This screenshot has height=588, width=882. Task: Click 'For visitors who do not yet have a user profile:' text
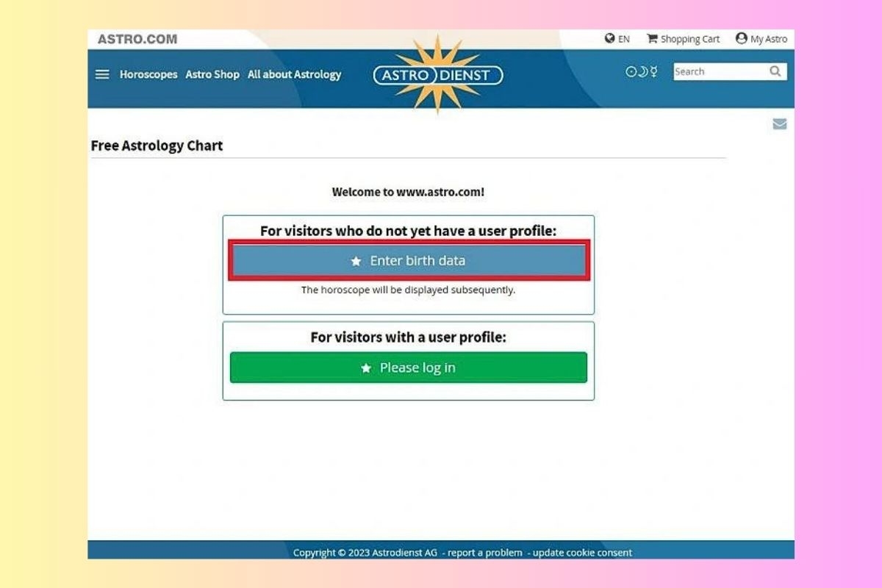[x=409, y=231]
